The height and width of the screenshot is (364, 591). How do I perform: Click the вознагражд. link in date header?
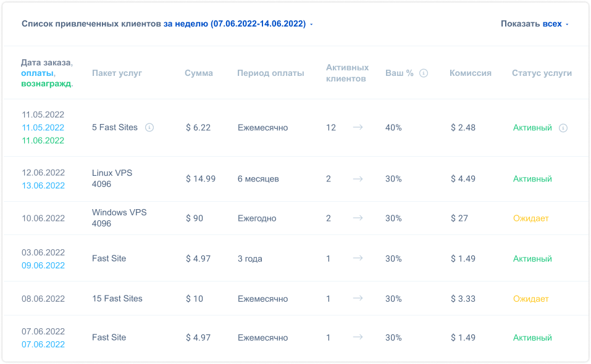point(46,83)
